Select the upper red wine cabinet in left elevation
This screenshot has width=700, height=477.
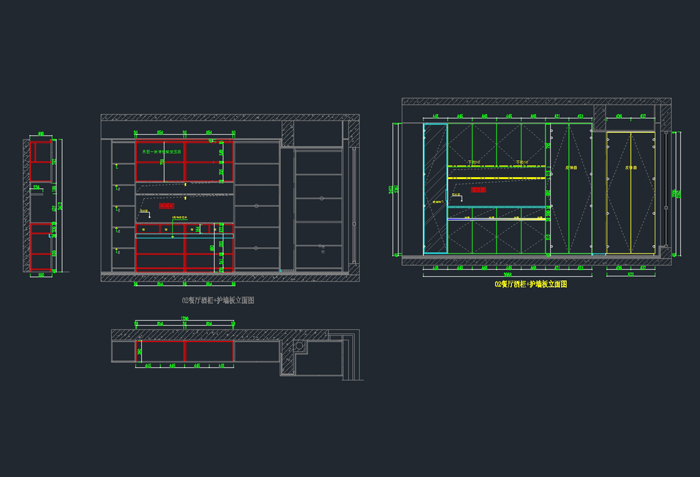[185, 161]
